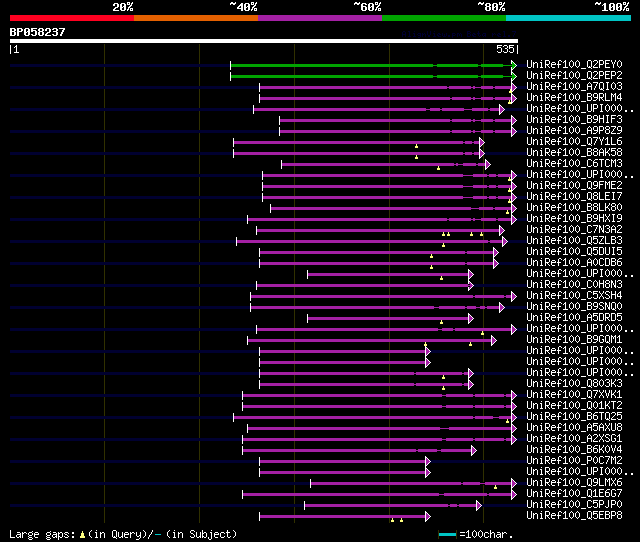Select the UniRef100_Q1E6G7 label

pyautogui.click(x=574, y=494)
